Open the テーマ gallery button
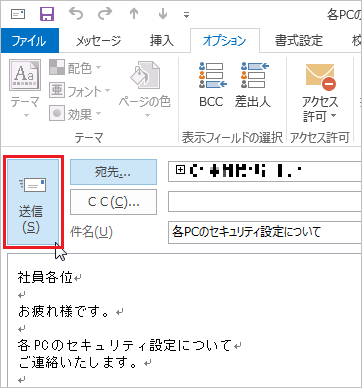 pos(25,89)
